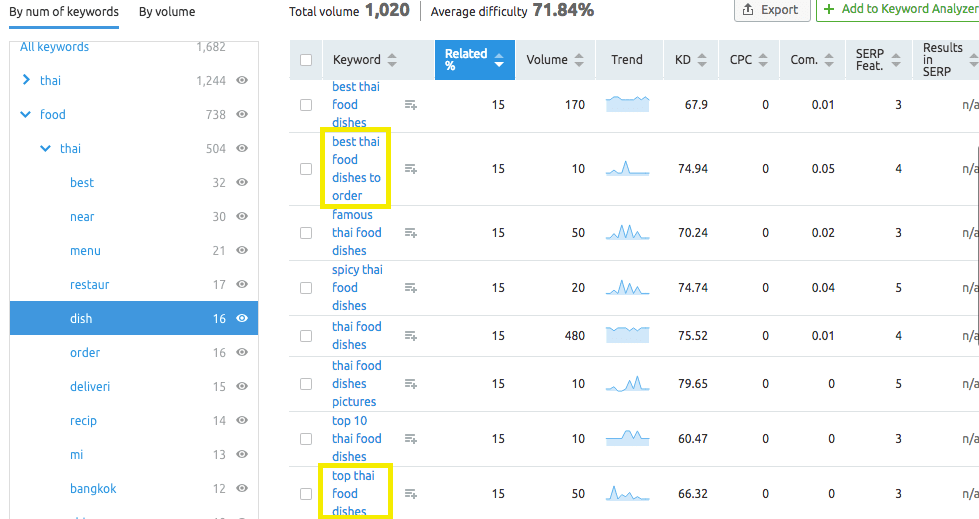Screen dimensions: 979x519
Task: Check the box for 'top 10 thai food dishes'
Action: pyautogui.click(x=306, y=439)
